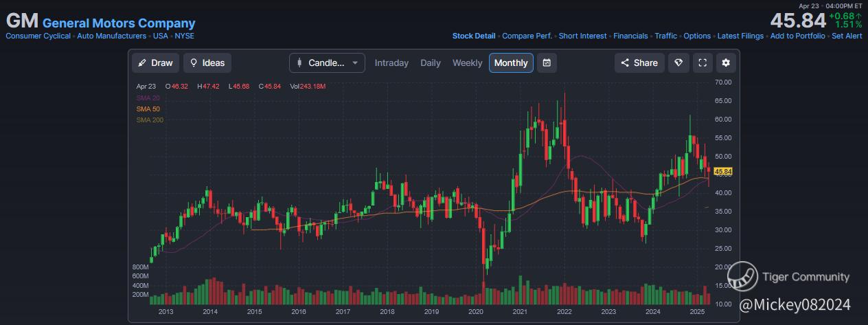Select the Monthly timeframe tab
This screenshot has height=325, width=868.
(511, 63)
